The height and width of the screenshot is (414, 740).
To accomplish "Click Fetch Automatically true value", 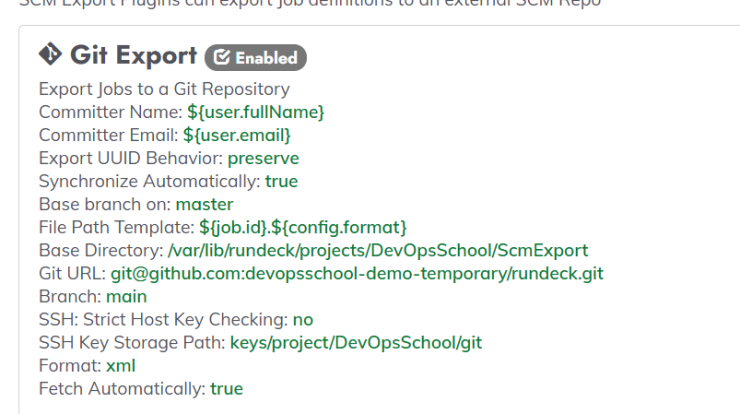I will click(x=227, y=389).
